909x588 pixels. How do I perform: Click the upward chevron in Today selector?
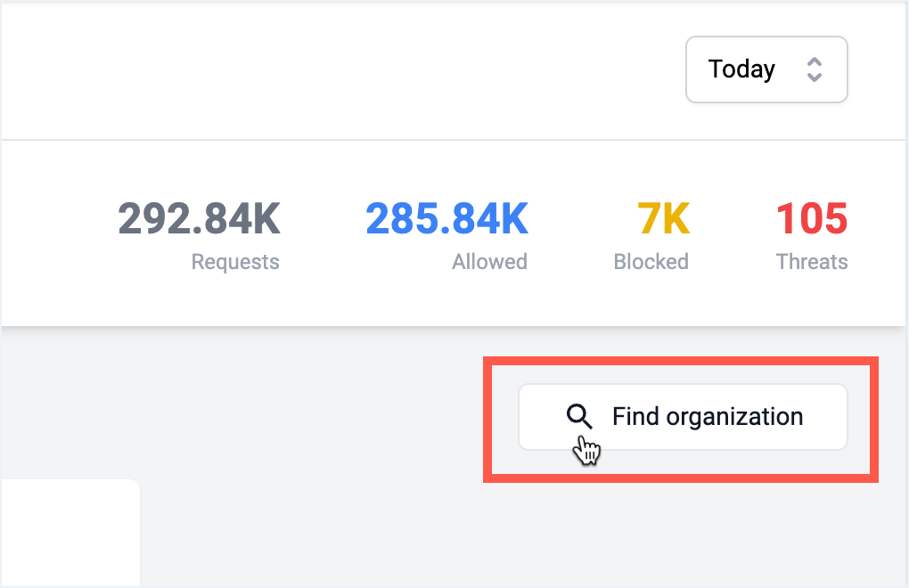(x=815, y=62)
